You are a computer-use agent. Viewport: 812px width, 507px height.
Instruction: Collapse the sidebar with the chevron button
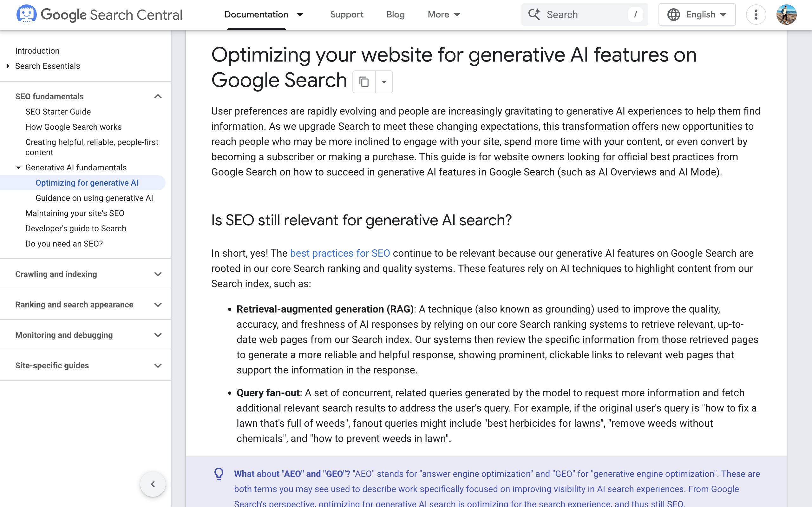[x=153, y=484]
